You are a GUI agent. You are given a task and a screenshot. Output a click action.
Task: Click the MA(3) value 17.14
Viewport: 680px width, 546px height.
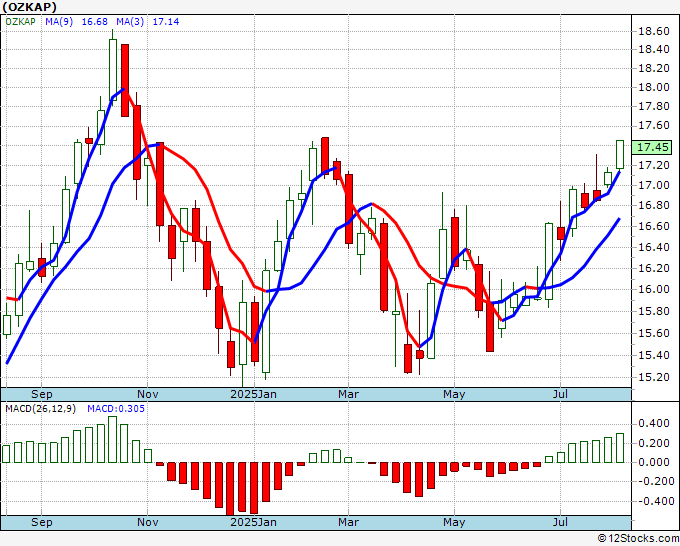pos(166,22)
